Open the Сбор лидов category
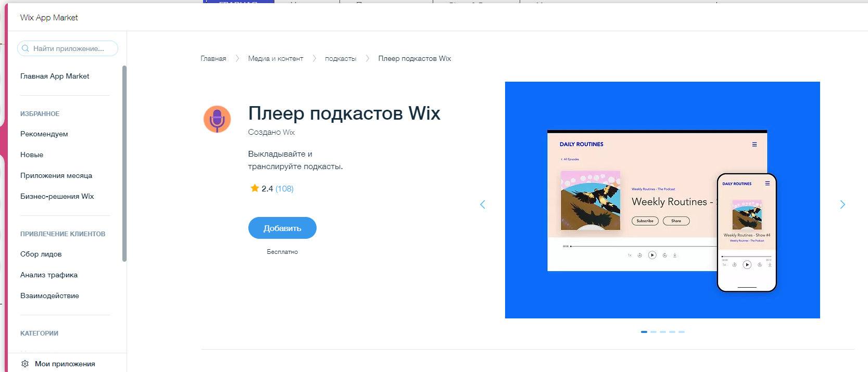 [41, 254]
